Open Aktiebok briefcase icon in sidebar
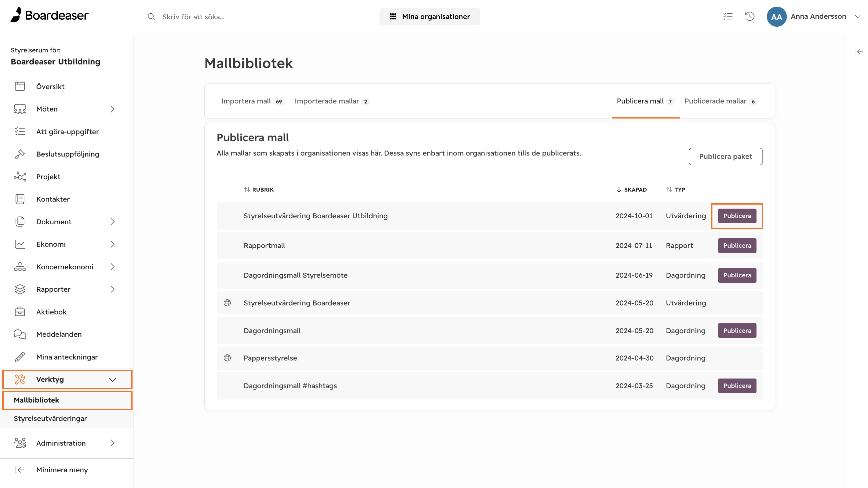The image size is (868, 488). [x=20, y=311]
